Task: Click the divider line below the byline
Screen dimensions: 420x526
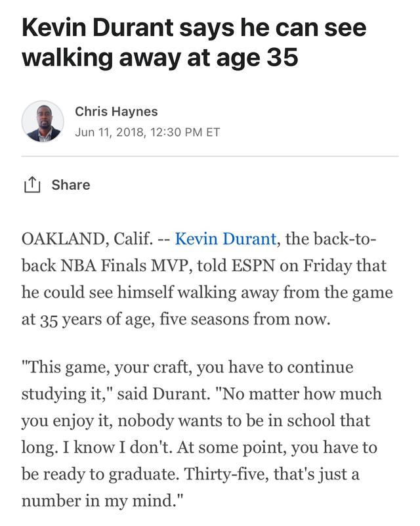Action: (210, 156)
